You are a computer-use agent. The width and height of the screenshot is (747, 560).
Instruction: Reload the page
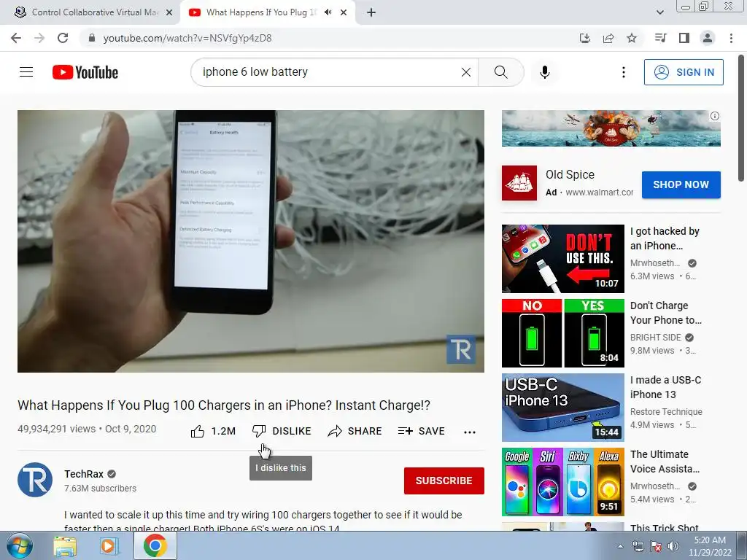coord(63,38)
